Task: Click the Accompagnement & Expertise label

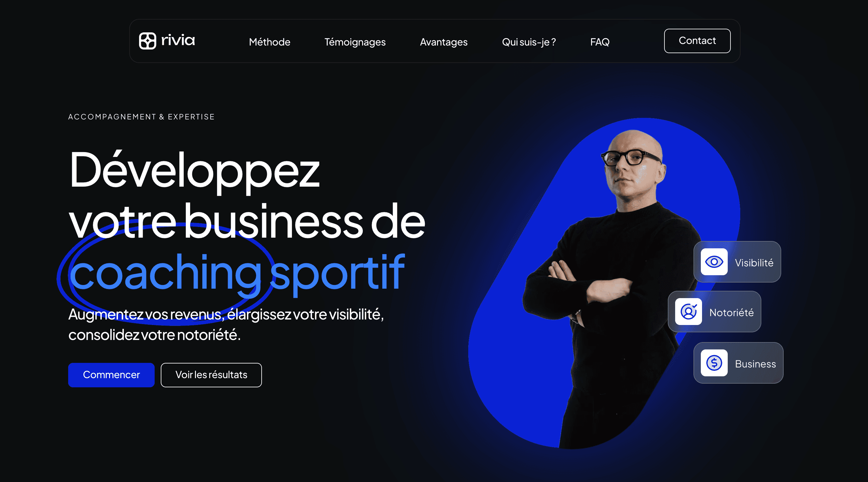Action: [141, 117]
